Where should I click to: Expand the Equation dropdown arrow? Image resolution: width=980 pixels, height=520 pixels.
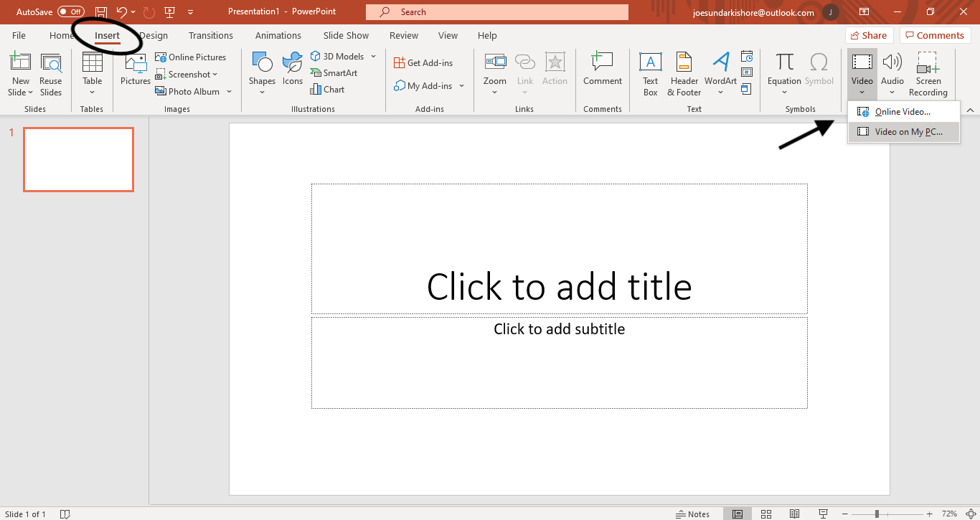[784, 93]
